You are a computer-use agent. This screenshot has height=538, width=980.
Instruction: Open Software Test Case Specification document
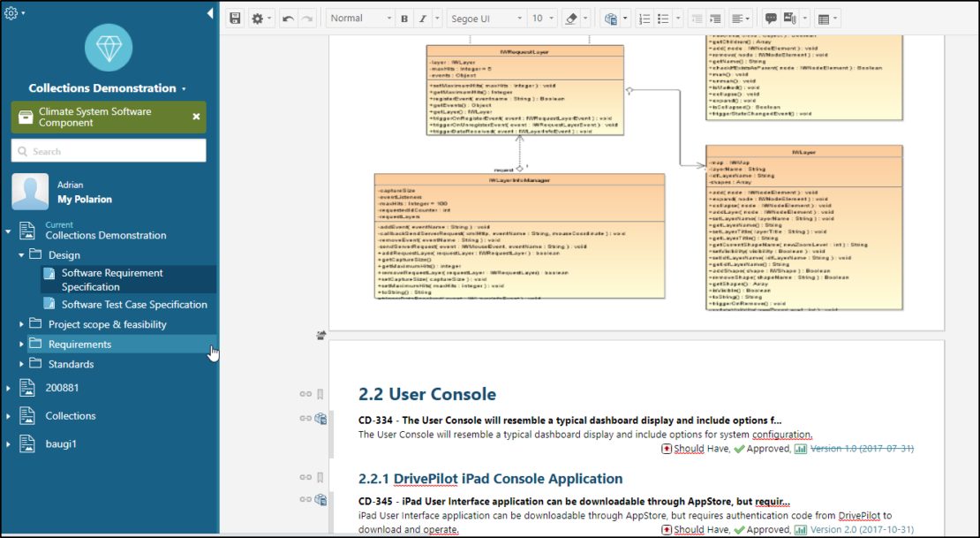tap(134, 304)
